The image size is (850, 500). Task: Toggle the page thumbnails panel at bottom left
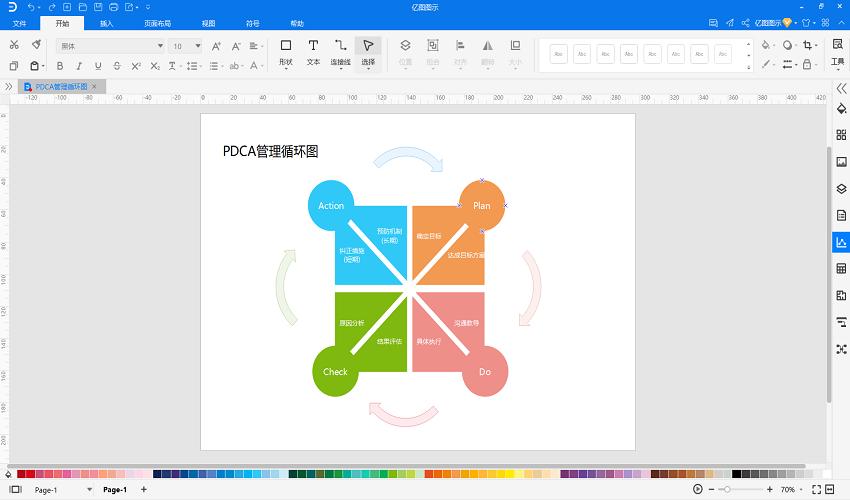16,489
